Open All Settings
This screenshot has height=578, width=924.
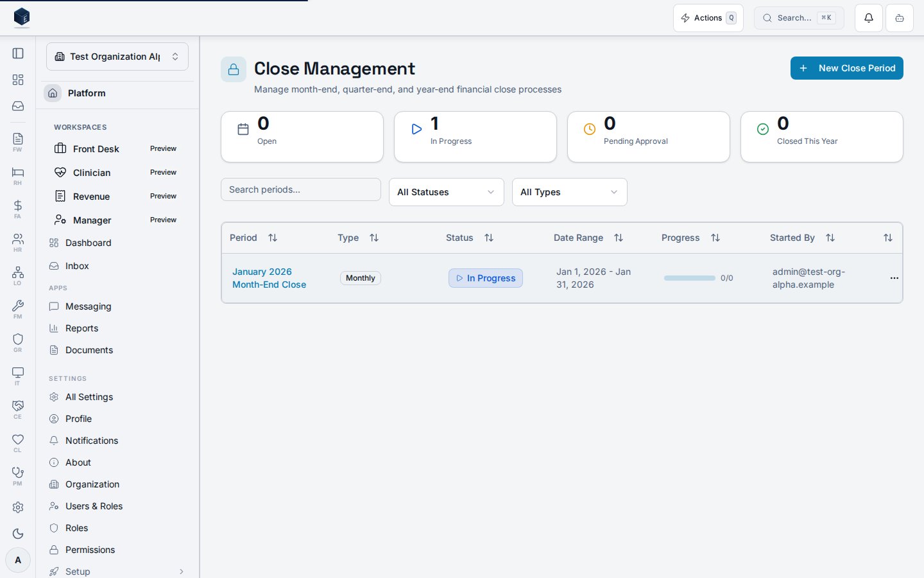click(117, 397)
